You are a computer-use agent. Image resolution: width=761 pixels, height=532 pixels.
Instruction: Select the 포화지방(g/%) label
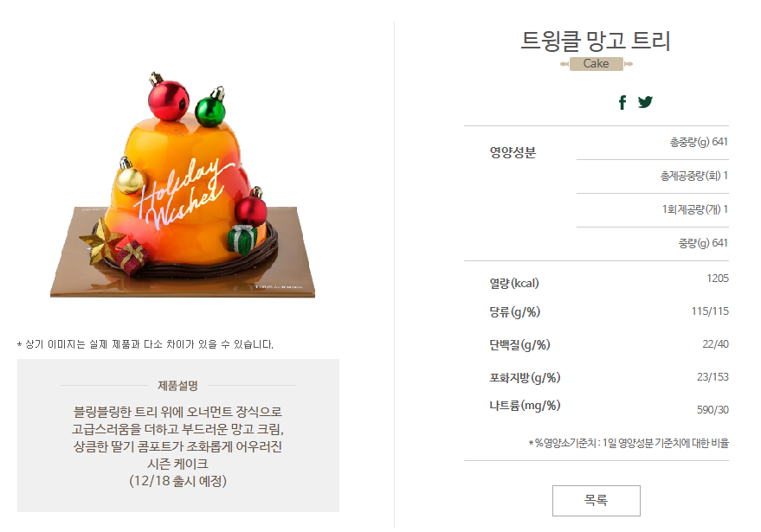525,377
